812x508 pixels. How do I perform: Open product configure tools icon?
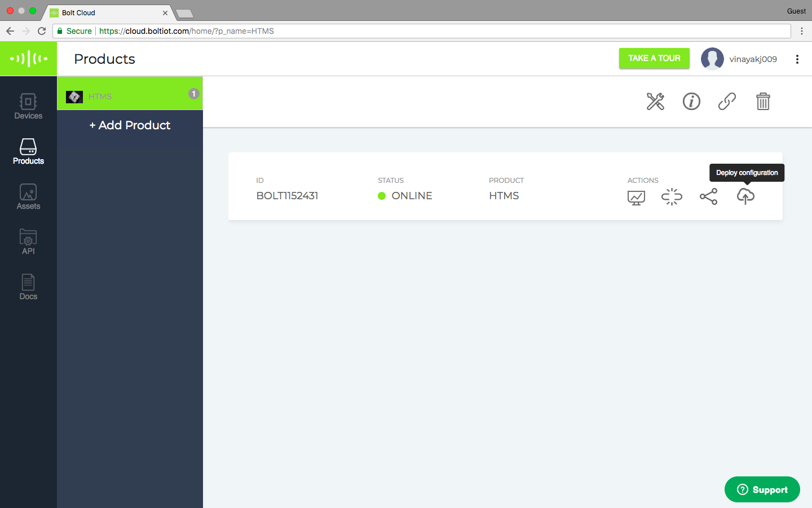655,102
